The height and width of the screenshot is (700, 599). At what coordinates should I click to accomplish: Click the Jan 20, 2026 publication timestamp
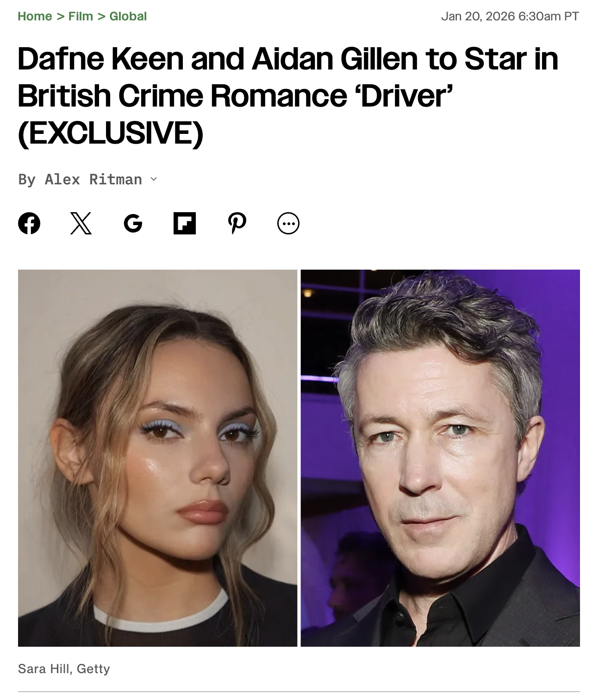pos(510,16)
